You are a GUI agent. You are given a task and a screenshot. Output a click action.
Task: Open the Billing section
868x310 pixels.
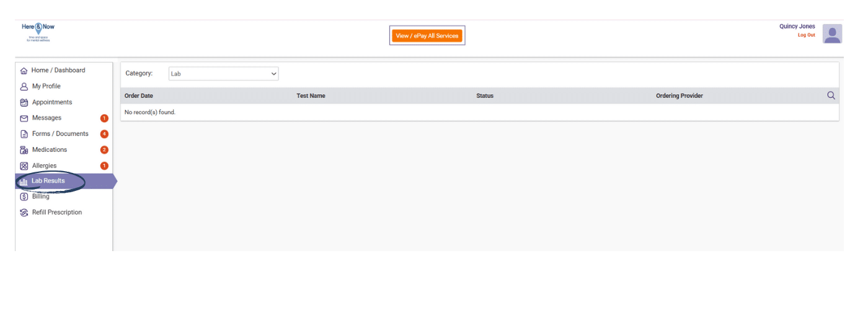pos(41,197)
